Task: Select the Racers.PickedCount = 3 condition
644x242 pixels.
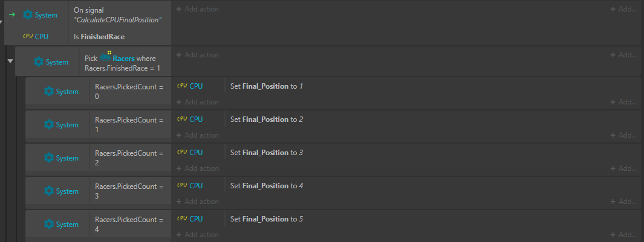Action: coord(130,191)
